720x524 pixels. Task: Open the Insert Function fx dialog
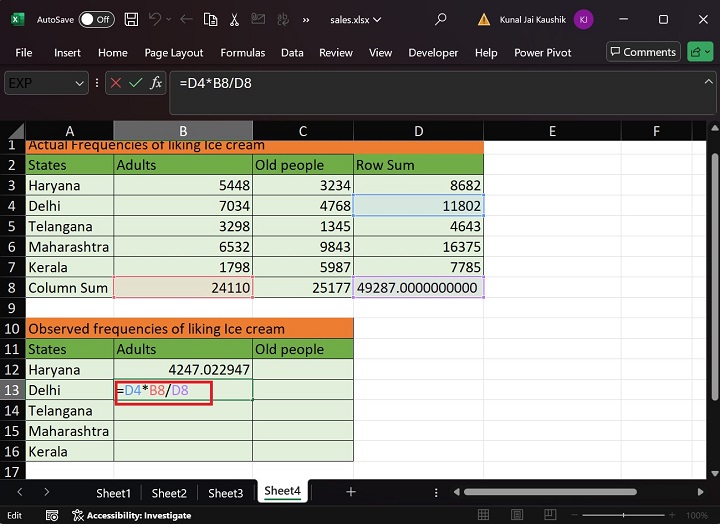coord(156,83)
